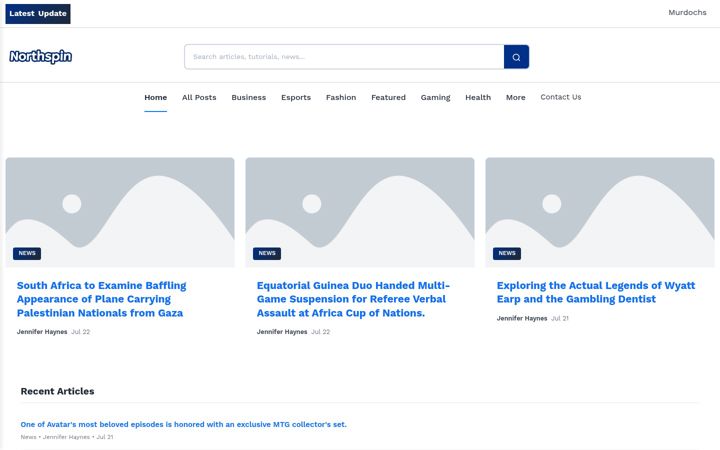Open Exploring the Actual Legends headline
The image size is (720, 450).
(596, 292)
